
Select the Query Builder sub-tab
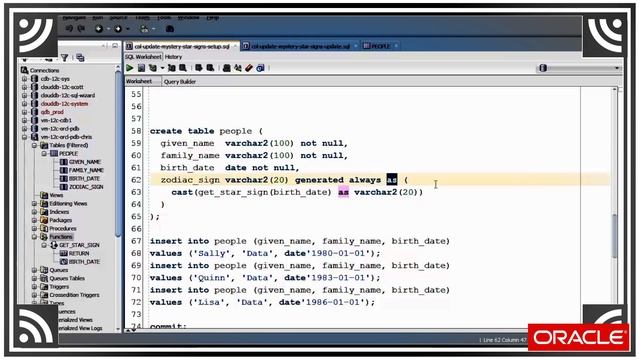click(x=180, y=82)
